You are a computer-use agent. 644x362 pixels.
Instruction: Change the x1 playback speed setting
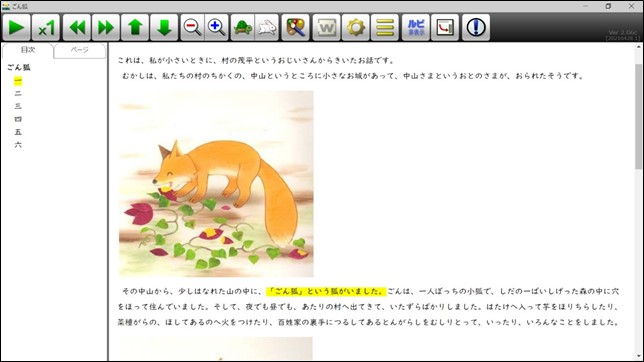point(46,28)
